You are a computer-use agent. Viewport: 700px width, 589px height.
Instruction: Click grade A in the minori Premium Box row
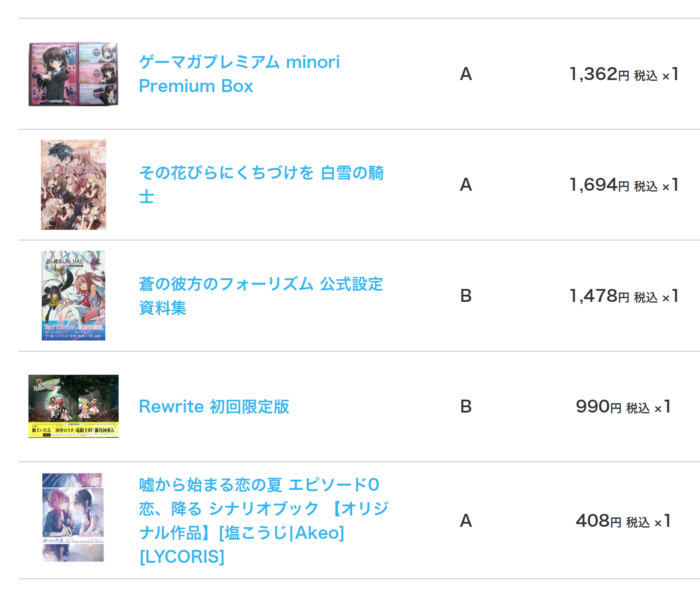click(466, 74)
